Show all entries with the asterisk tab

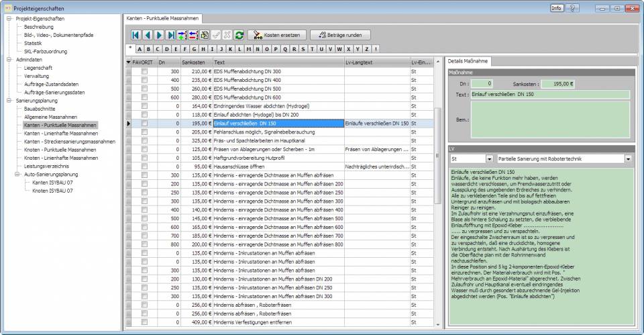click(x=130, y=48)
